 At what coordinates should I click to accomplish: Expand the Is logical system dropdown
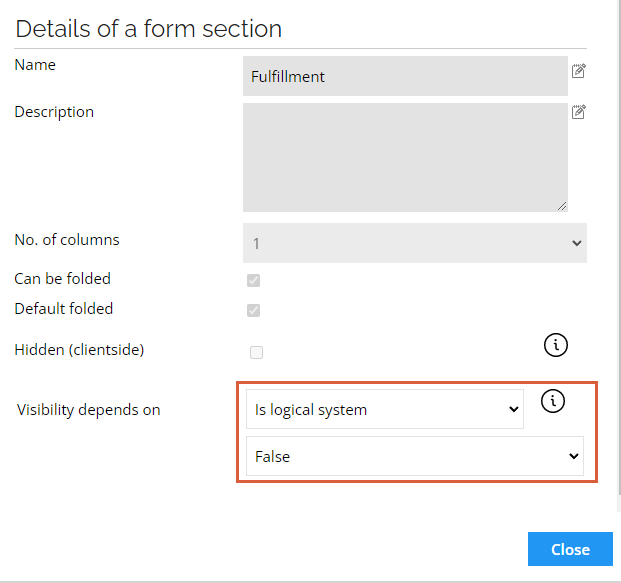(x=385, y=409)
